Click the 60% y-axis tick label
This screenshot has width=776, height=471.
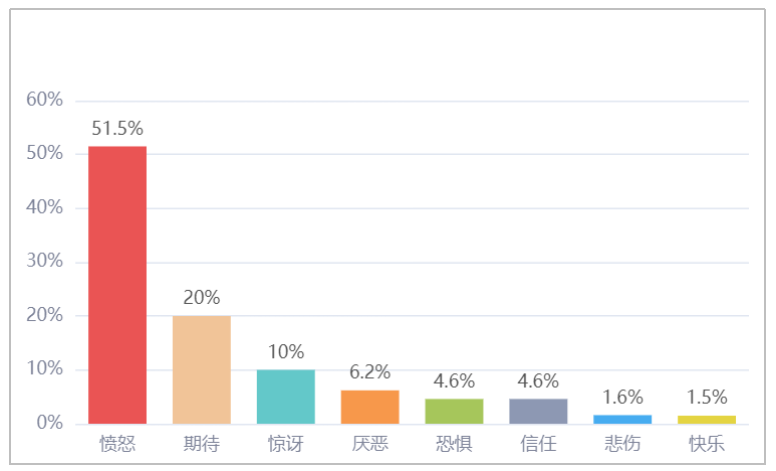45,100
